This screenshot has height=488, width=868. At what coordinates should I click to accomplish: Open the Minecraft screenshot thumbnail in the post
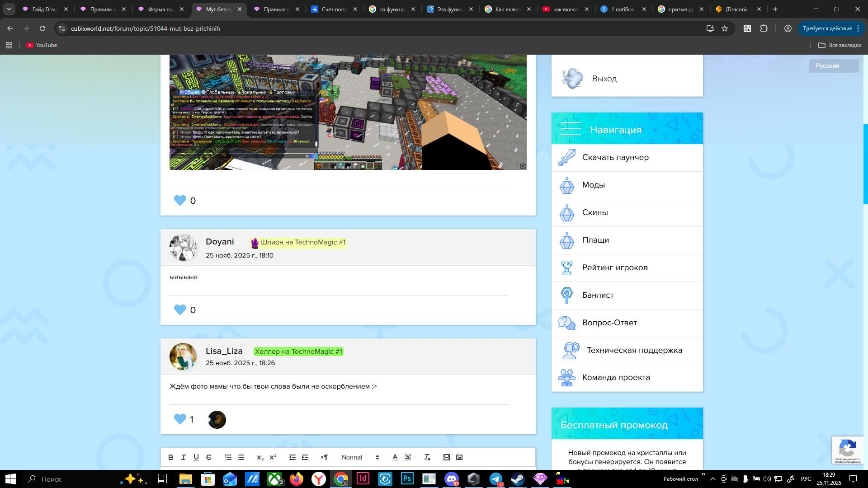pyautogui.click(x=348, y=112)
